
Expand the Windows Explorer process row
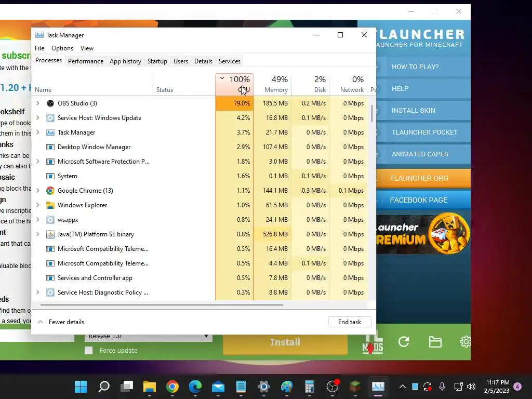37,205
